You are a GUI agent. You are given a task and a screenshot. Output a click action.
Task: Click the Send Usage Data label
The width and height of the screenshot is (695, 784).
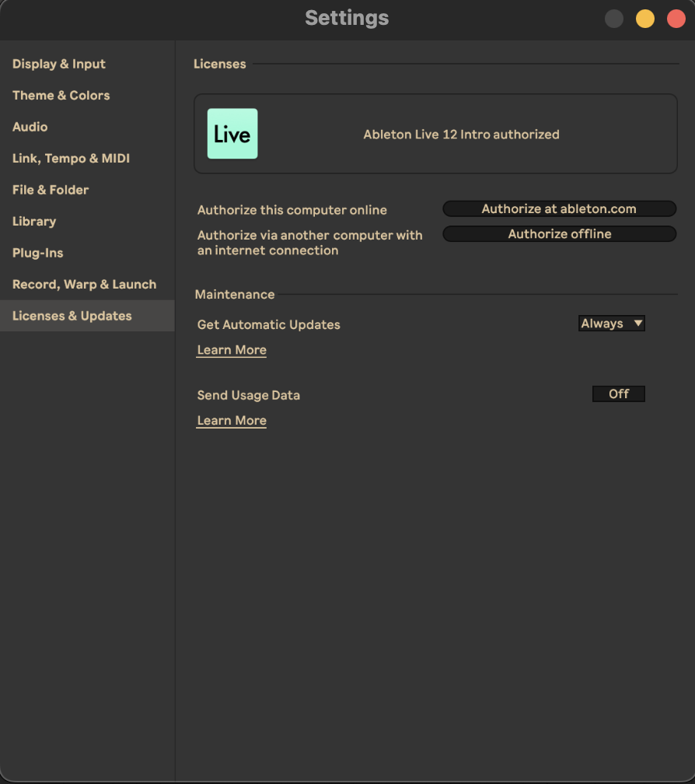click(249, 395)
